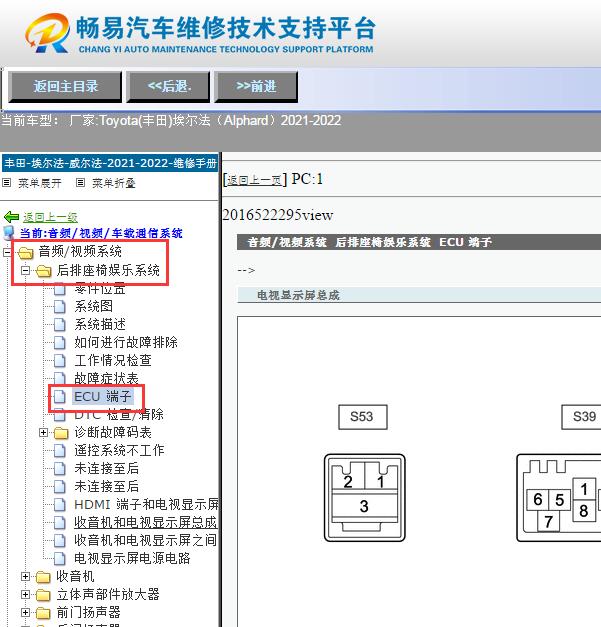Image resolution: width=601 pixels, height=627 pixels.
Task: Click the 菜单展开 expand-all icon
Action: click(x=6, y=183)
